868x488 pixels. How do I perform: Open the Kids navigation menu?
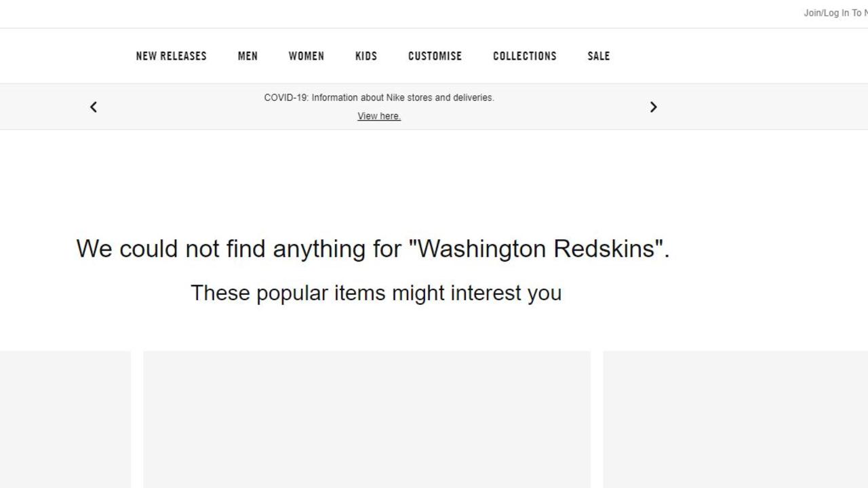[x=366, y=56]
